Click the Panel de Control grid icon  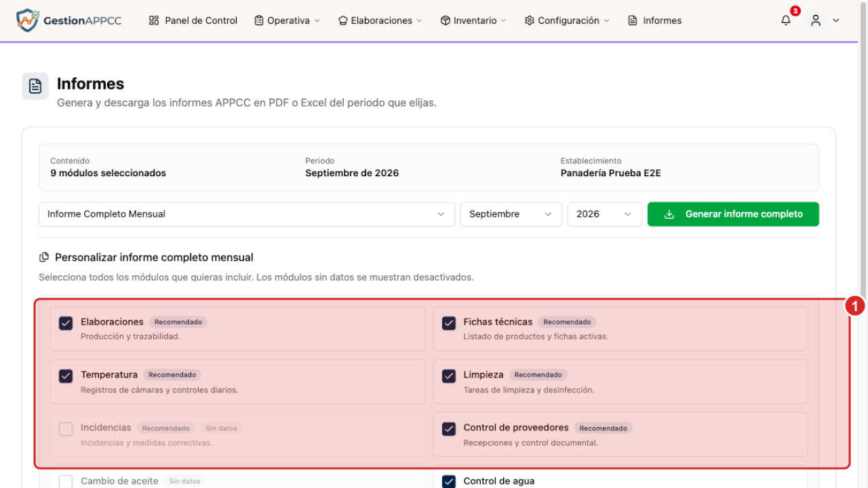[x=154, y=20]
